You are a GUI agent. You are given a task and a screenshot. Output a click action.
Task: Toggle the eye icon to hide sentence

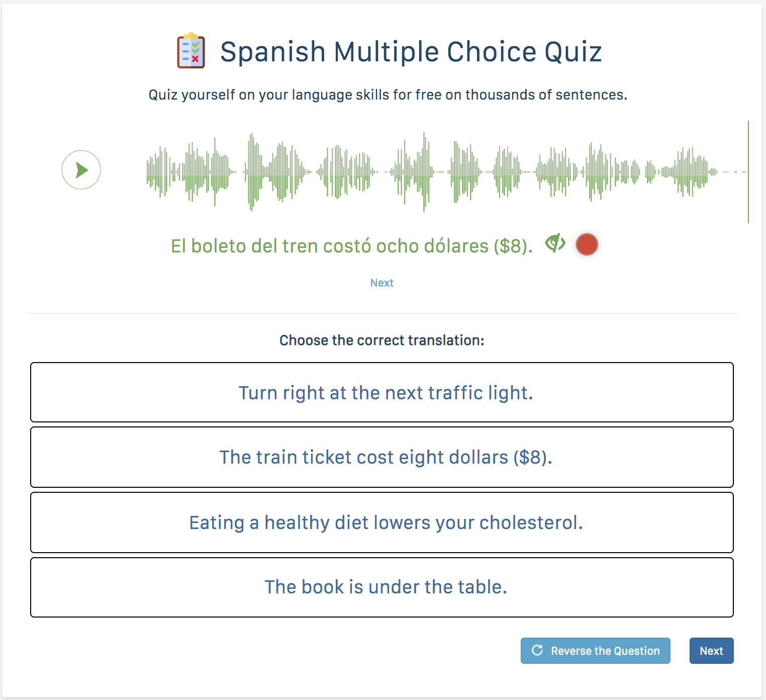[x=555, y=244]
